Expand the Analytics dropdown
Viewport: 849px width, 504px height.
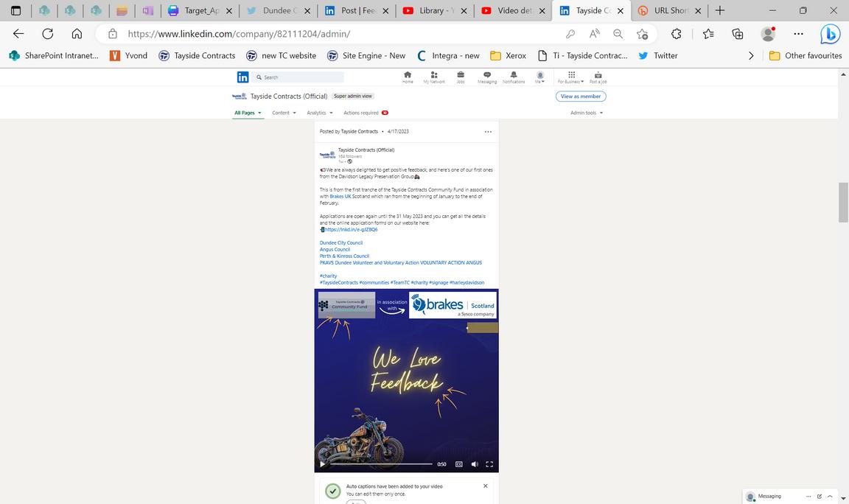click(x=319, y=113)
